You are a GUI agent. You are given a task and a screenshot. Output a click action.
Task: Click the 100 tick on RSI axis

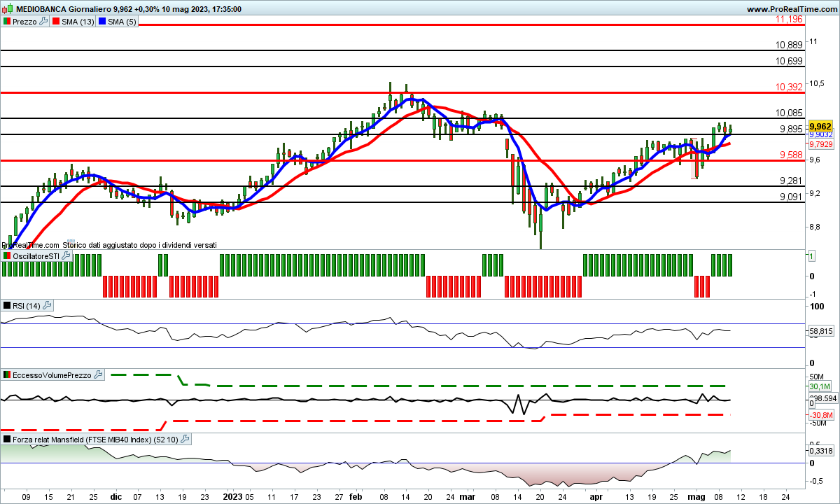(816, 307)
